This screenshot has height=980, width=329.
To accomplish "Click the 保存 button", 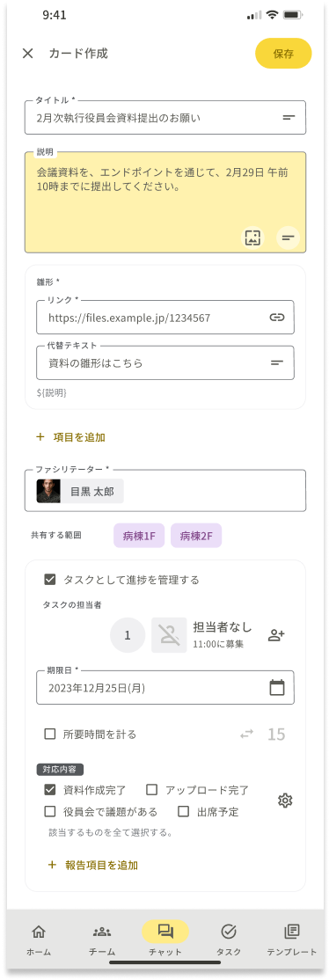I will click(x=283, y=53).
